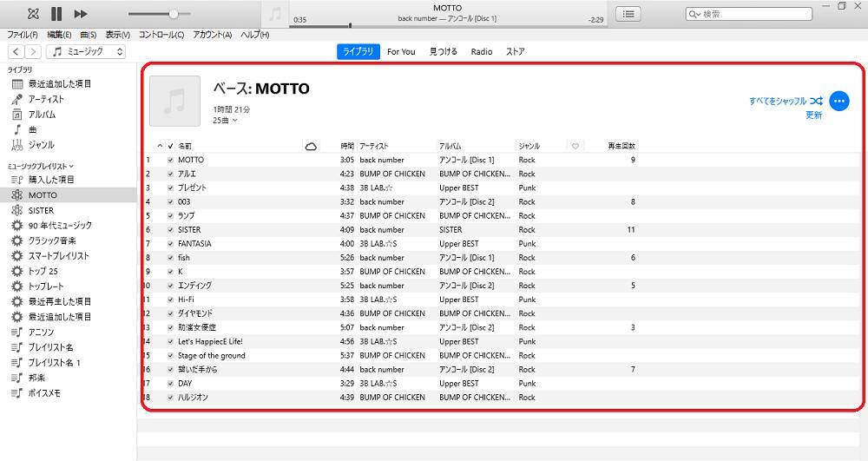Open the Up Next list icon
Viewport: 868px width, 461px height.
click(628, 14)
